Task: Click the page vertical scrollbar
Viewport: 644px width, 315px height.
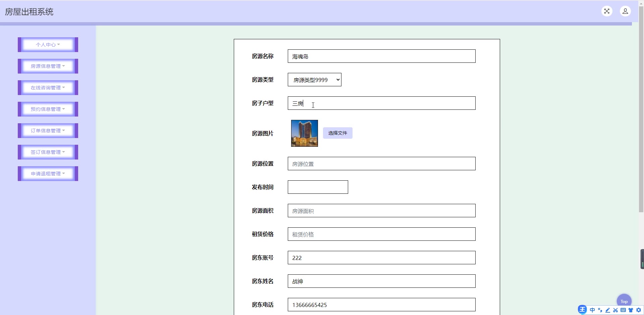Action: click(641, 109)
